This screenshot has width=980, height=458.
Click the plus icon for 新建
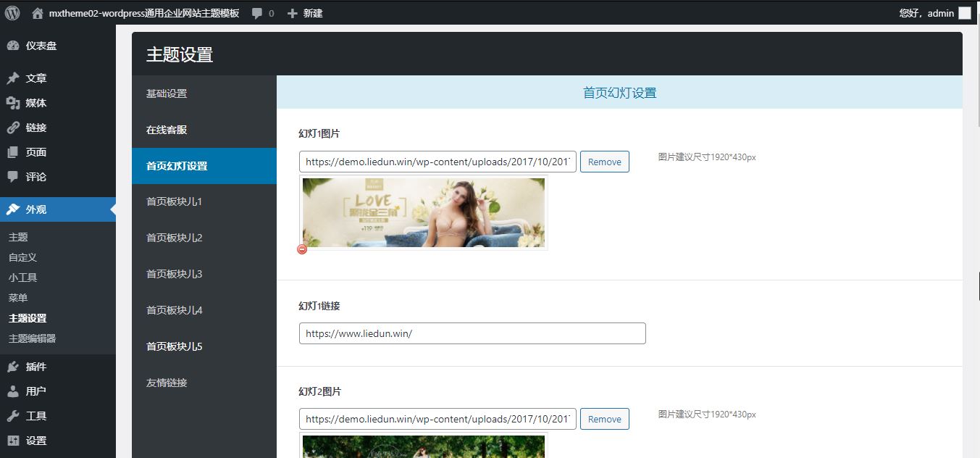click(293, 13)
